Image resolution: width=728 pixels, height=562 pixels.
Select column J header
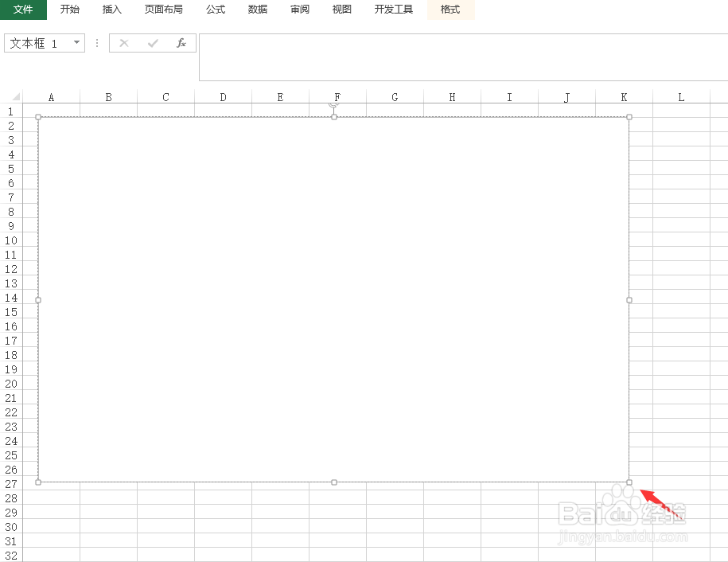(x=566, y=96)
